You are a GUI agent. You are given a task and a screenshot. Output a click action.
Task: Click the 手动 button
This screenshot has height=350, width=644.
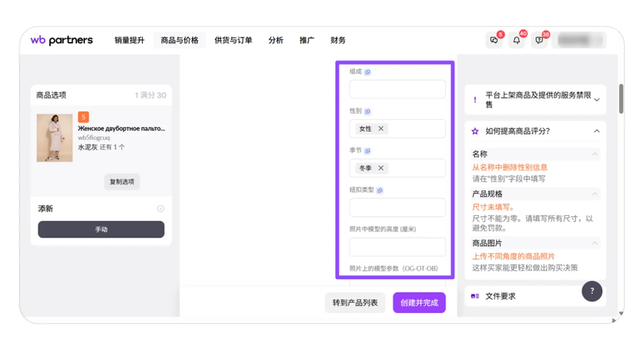point(101,229)
